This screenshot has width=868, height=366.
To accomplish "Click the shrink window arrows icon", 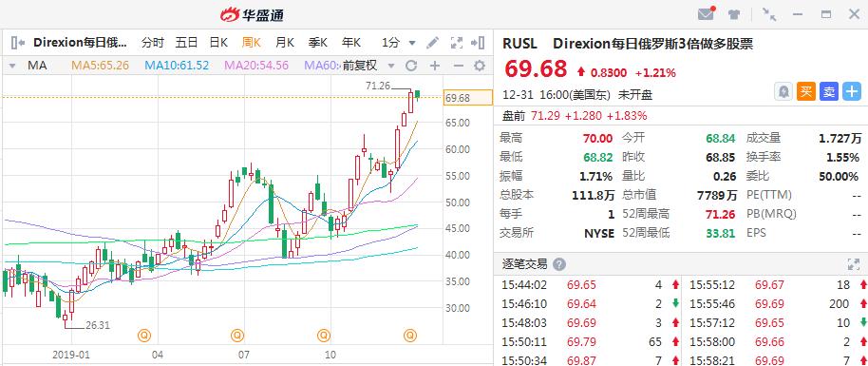I will click(x=768, y=14).
